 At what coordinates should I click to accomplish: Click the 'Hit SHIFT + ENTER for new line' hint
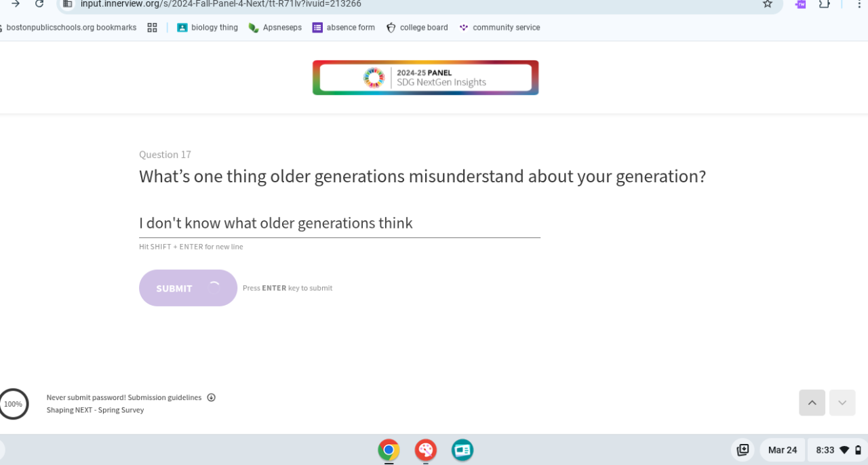(191, 247)
